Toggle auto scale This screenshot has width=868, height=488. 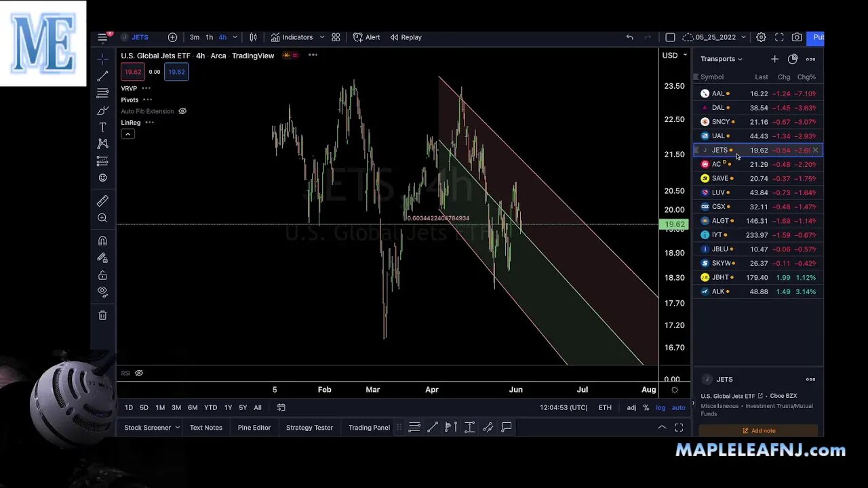coord(679,407)
